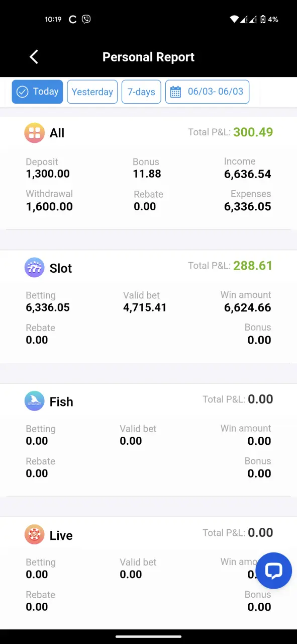Tap the Slot Win amount 6,624.66
Image resolution: width=297 pixels, height=644 pixels.
point(248,307)
